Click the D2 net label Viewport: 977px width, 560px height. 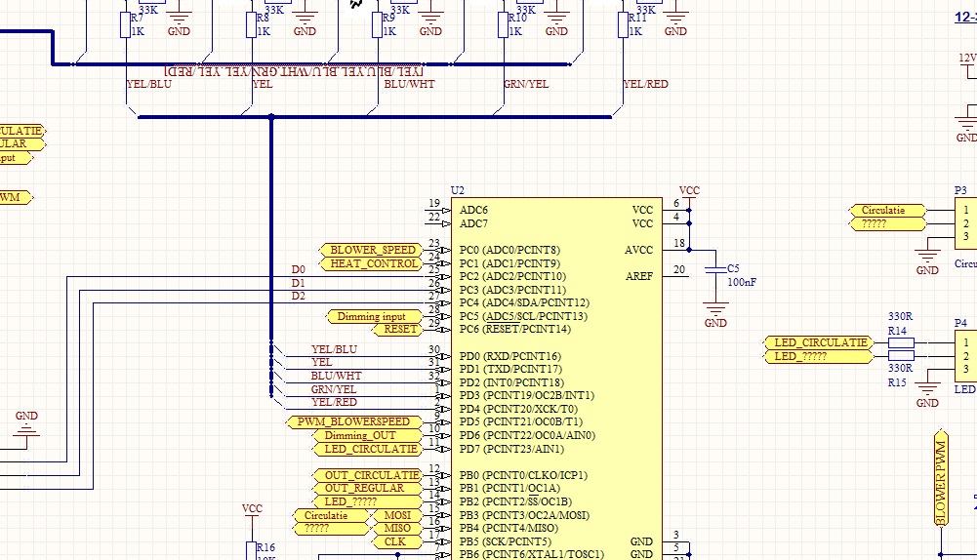coord(299,296)
